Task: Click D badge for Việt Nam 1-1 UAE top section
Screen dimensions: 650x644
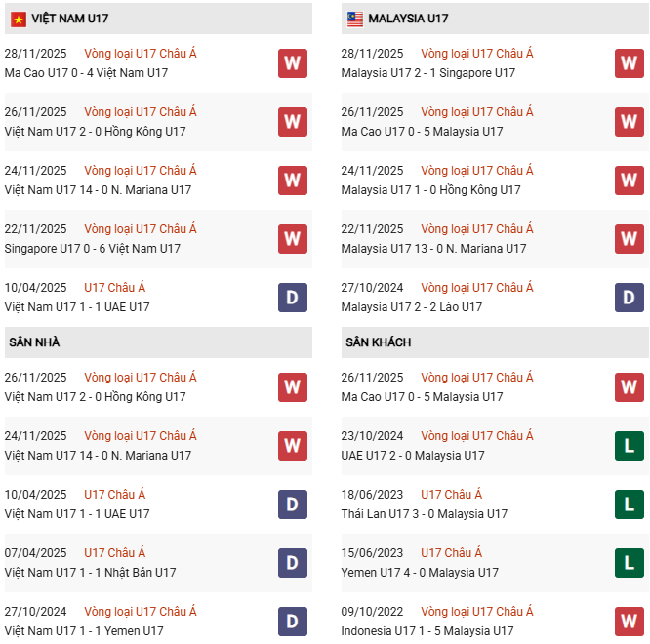Action: click(293, 298)
